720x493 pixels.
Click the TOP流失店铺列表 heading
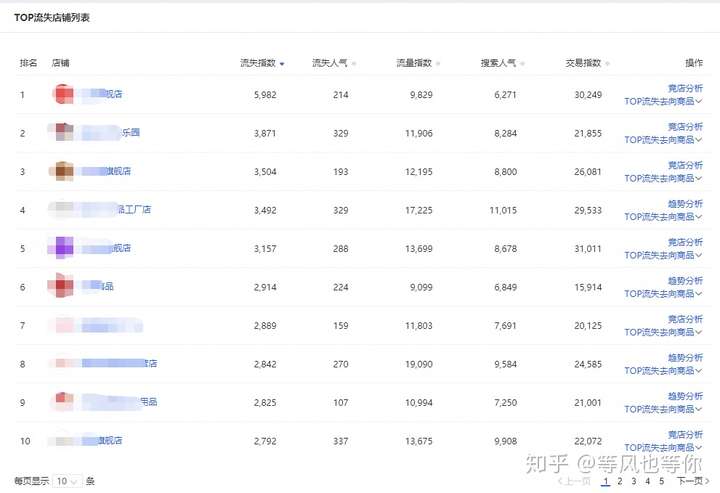pos(51,18)
